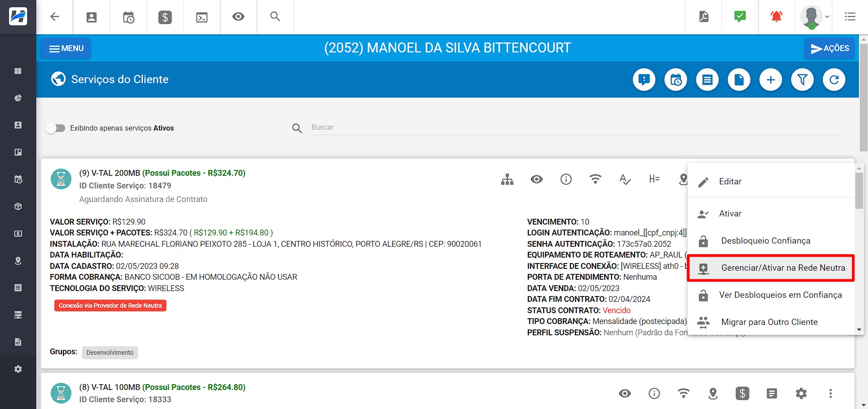Click the Desenvolvimento group tag

tap(110, 353)
